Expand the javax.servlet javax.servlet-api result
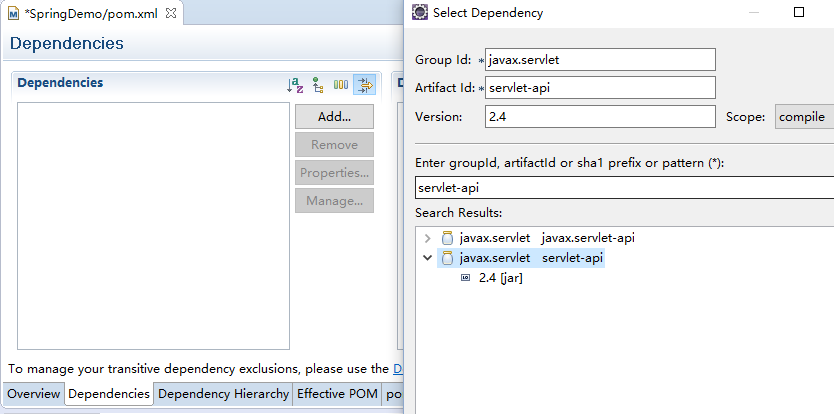834x414 pixels. point(427,238)
